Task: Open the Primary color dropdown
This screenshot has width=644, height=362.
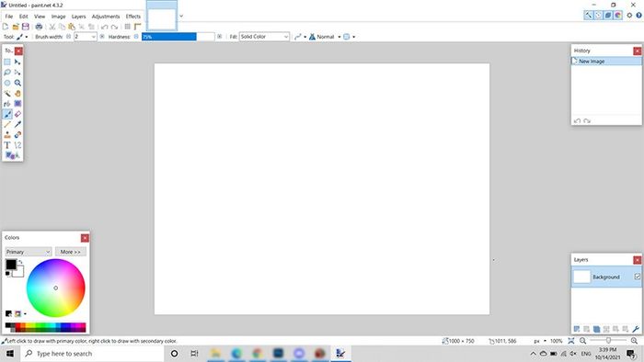Action: (x=28, y=252)
